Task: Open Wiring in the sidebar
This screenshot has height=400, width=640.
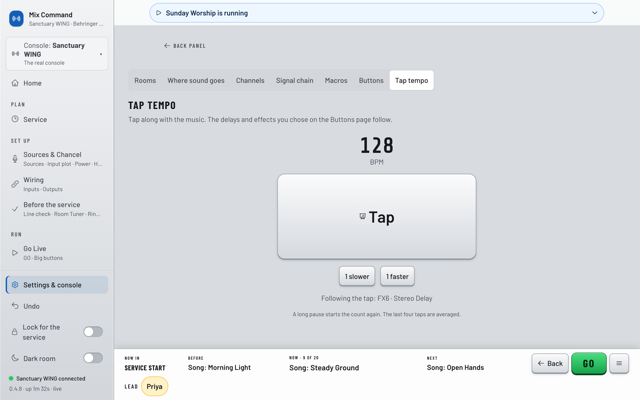Action: (57, 184)
